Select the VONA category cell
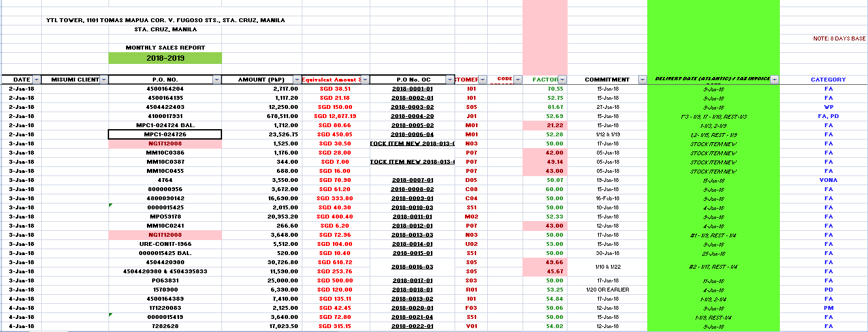The width and height of the screenshot is (868, 332). point(828,180)
